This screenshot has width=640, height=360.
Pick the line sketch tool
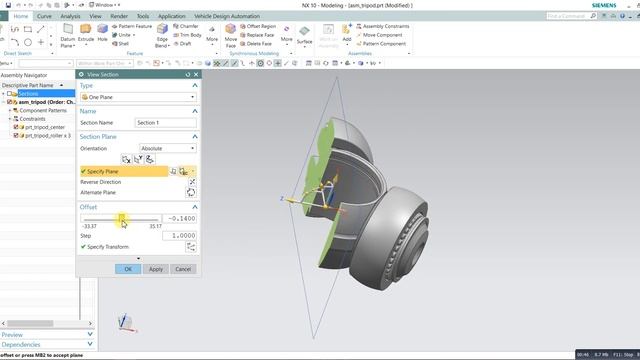pyautogui.click(x=40, y=29)
